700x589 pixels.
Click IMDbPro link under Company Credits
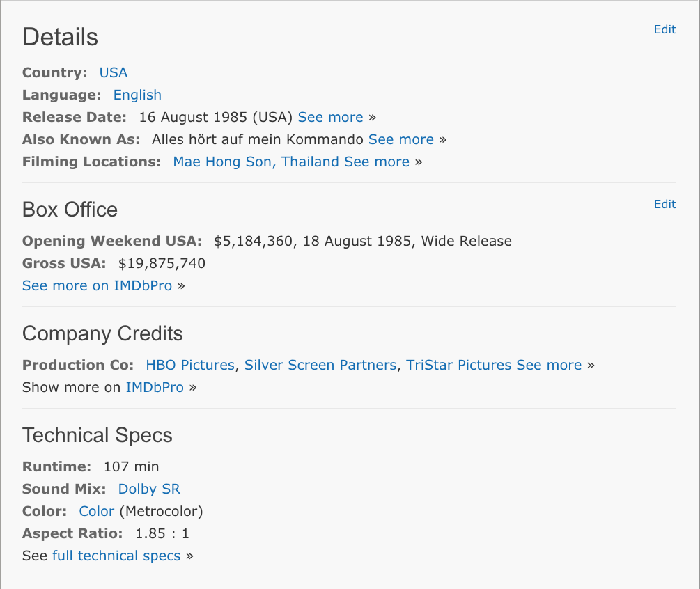tap(155, 387)
